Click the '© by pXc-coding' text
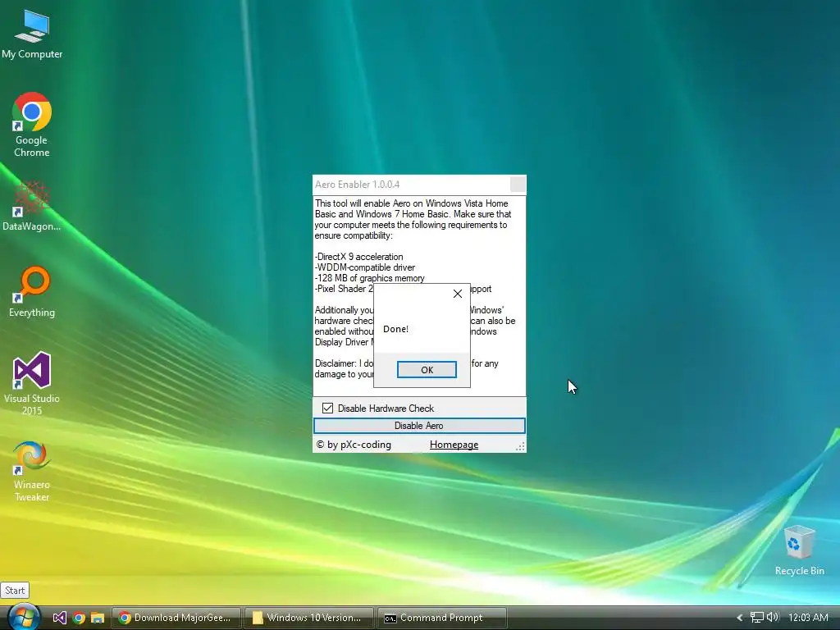This screenshot has width=840, height=630. tap(354, 445)
